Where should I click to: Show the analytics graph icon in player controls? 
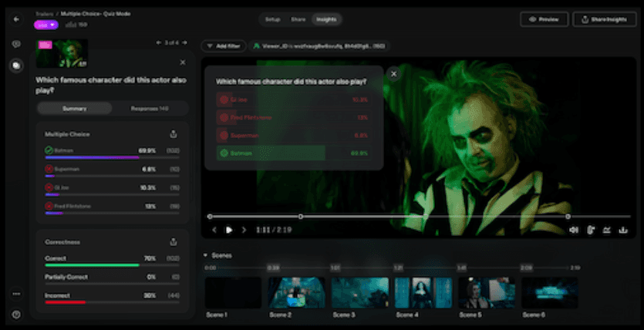[607, 230]
